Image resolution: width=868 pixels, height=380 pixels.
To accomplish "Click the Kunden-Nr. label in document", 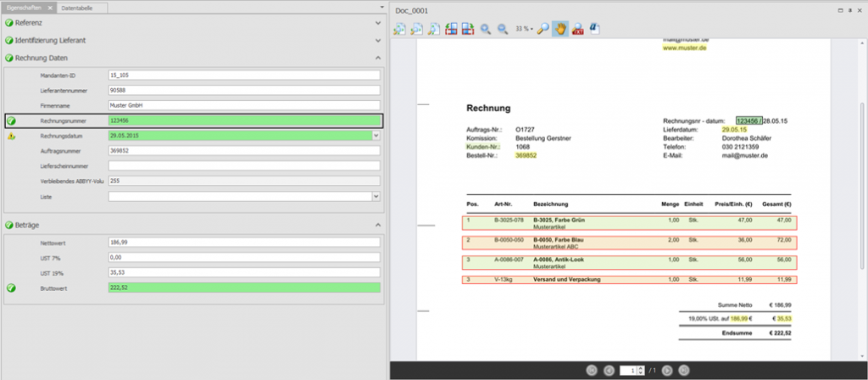I will tap(484, 148).
